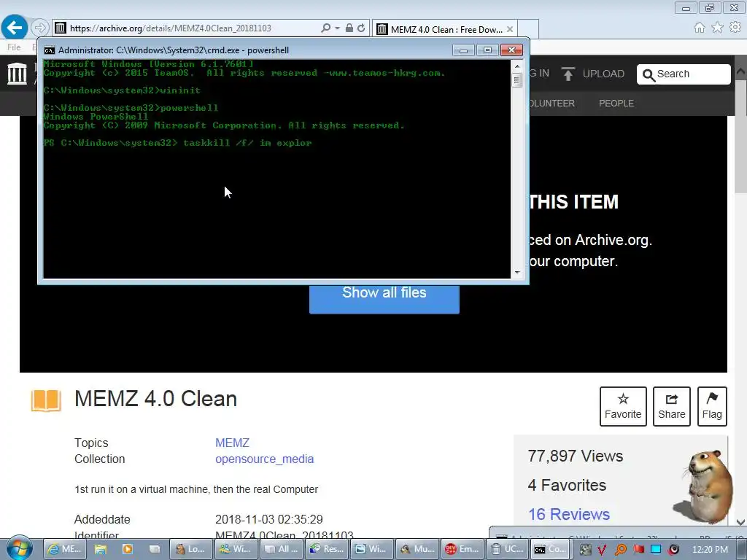Viewport: 747px width, 560px height.
Task: Click the taskbar clock 12:20 PM
Action: coord(710,550)
